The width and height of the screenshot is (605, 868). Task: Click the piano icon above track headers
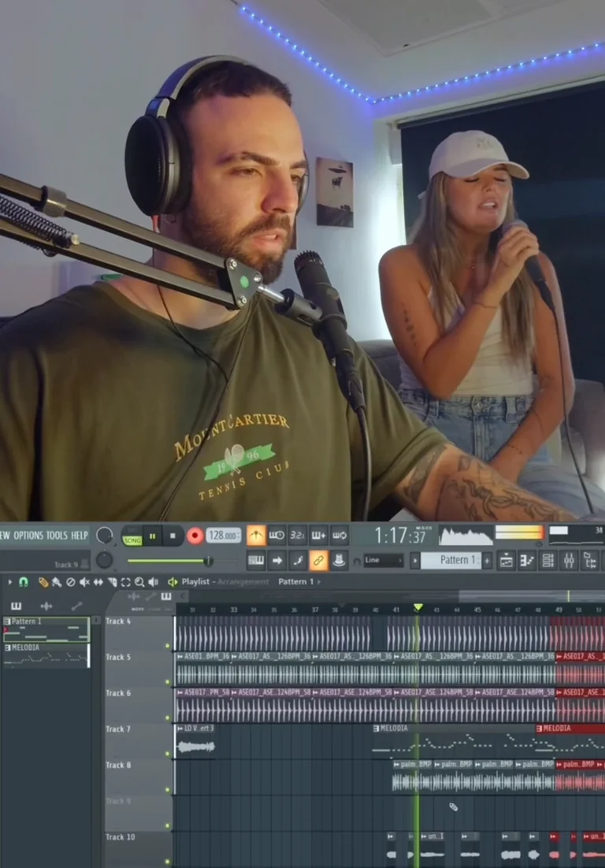pyautogui.click(x=165, y=596)
